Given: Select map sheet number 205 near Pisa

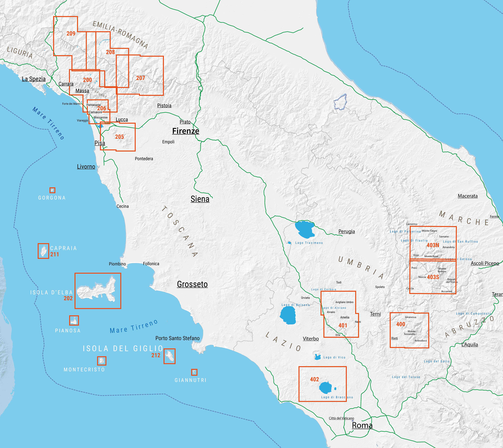Looking at the screenshot, I should 119,137.
